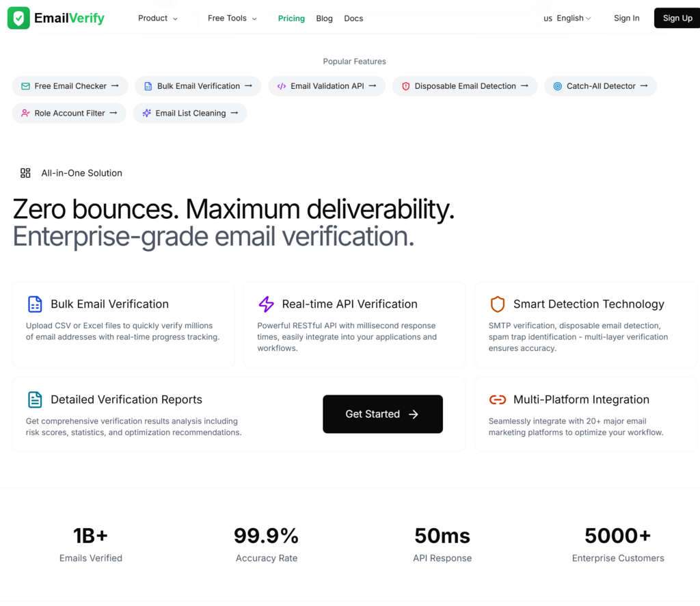
Task: Open the Docs section
Action: (353, 18)
